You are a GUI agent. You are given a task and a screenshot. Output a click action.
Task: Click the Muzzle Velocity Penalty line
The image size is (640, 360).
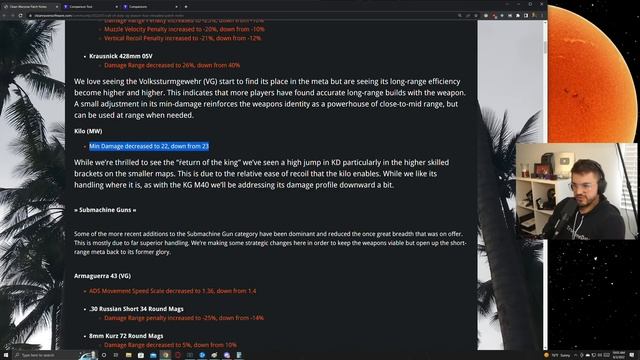[x=184, y=29]
